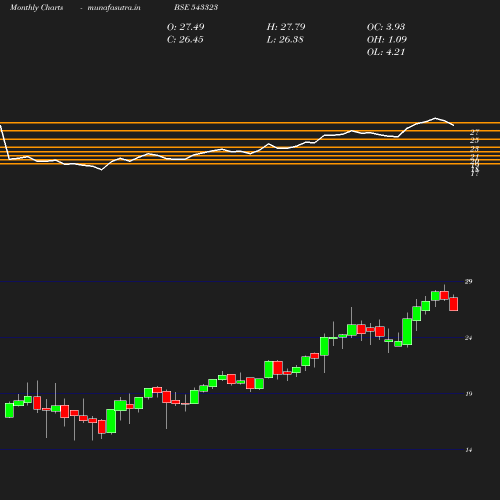Image resolution: width=500 pixels, height=500 pixels.
Task: Click the 'BSE 543323' symbol text
Action: coord(196,7)
